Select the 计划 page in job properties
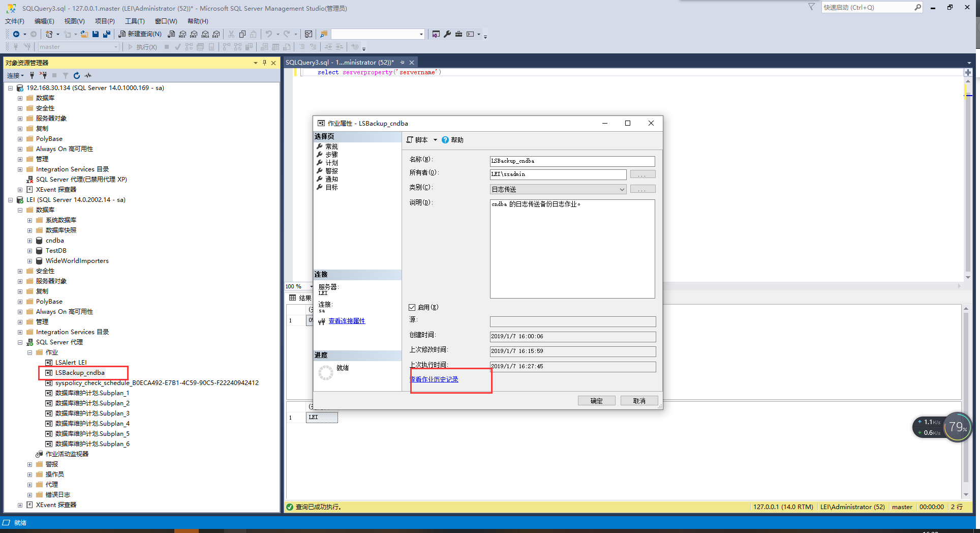Screen dimensions: 980x533 point(331,163)
